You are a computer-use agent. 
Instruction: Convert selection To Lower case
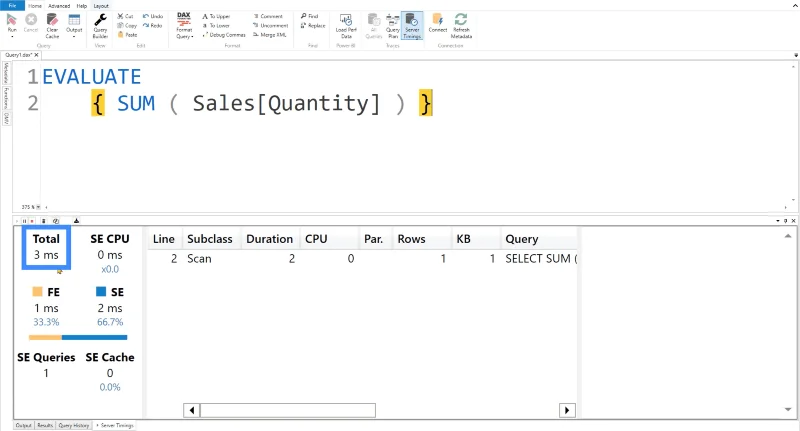pos(216,26)
